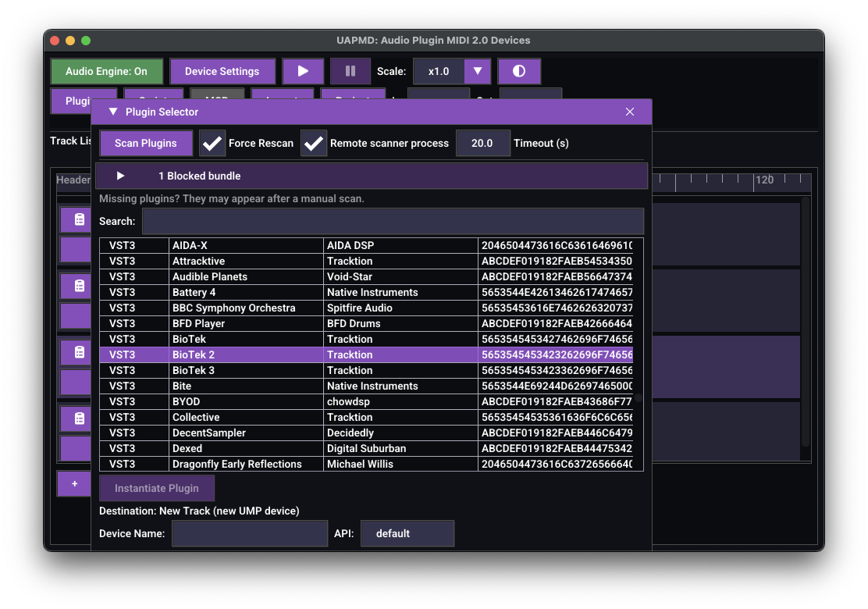
Task: Collapse the Plugin Selector triangle
Action: (113, 112)
